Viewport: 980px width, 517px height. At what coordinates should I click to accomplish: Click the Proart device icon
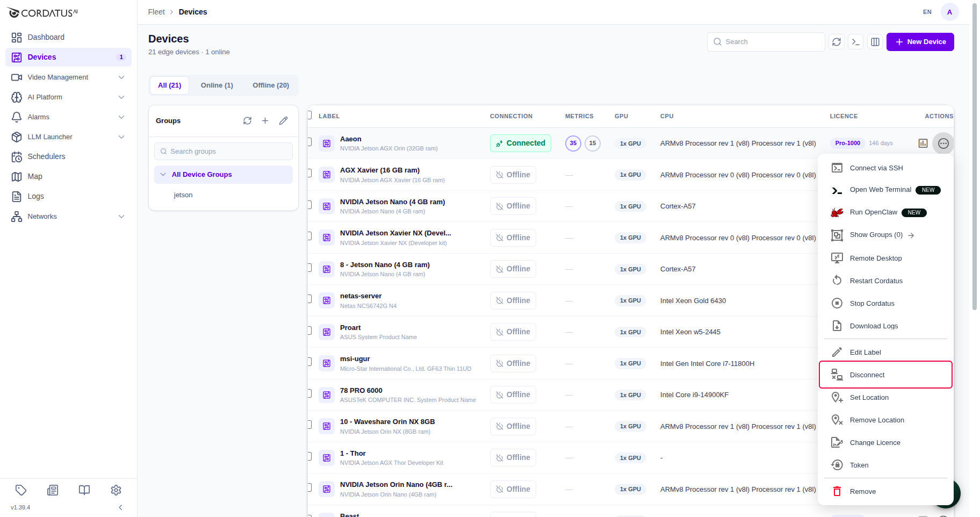click(x=327, y=332)
